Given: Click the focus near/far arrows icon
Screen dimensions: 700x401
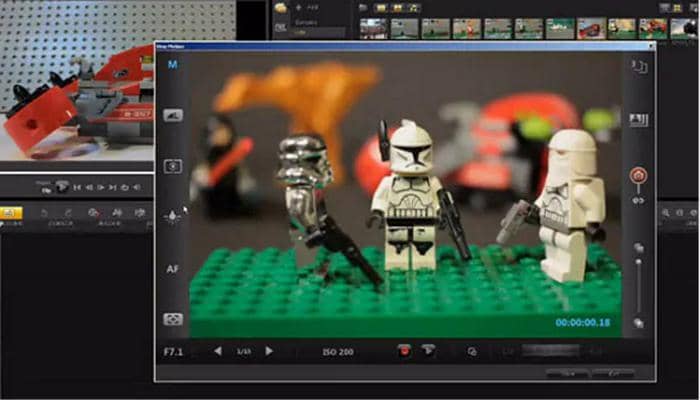Looking at the screenshot, I should (638, 201).
